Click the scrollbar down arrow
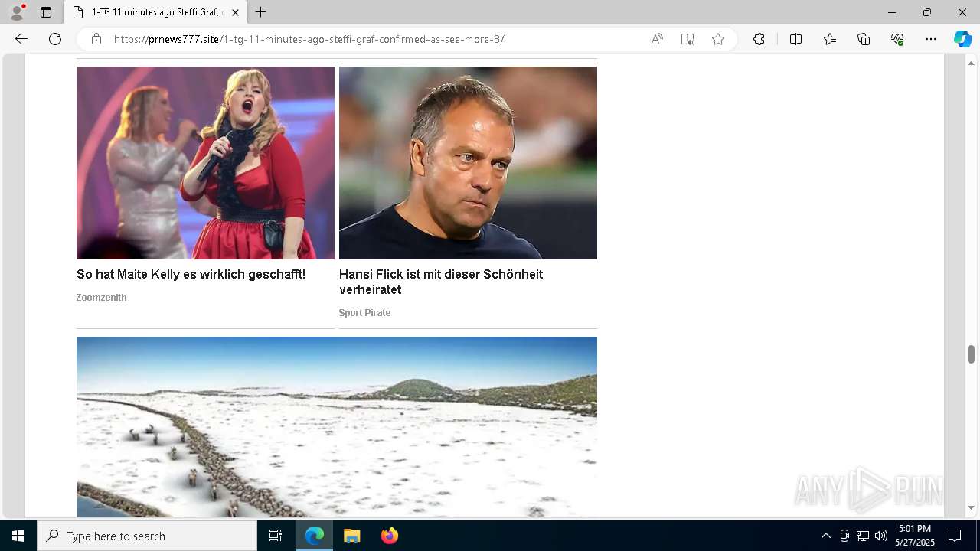Screen dimensions: 980x551 (971, 508)
